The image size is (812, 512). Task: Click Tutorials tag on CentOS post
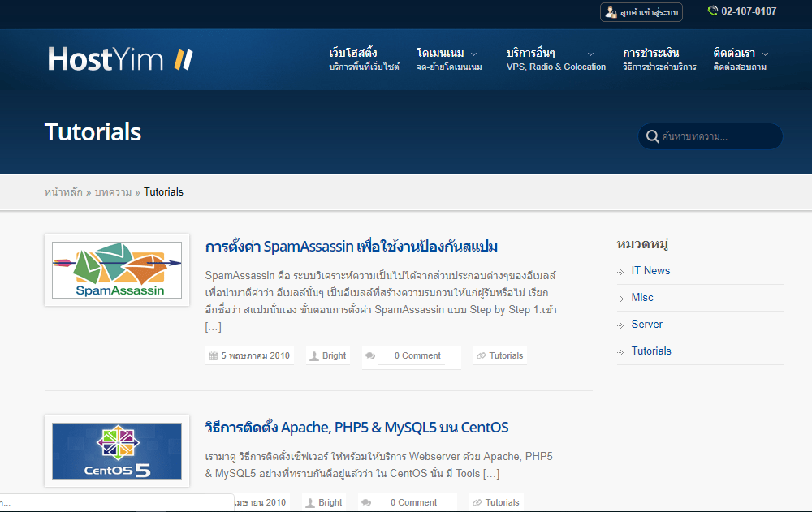[x=502, y=503]
